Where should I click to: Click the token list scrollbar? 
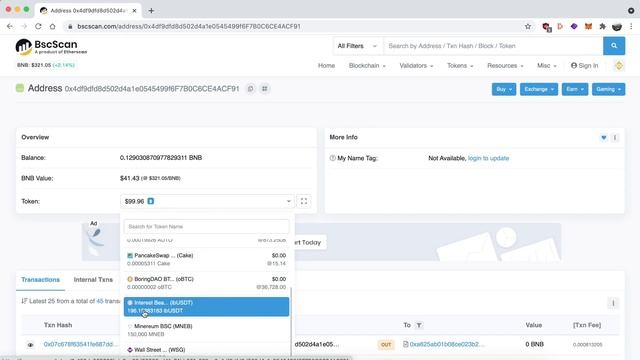pos(291,320)
